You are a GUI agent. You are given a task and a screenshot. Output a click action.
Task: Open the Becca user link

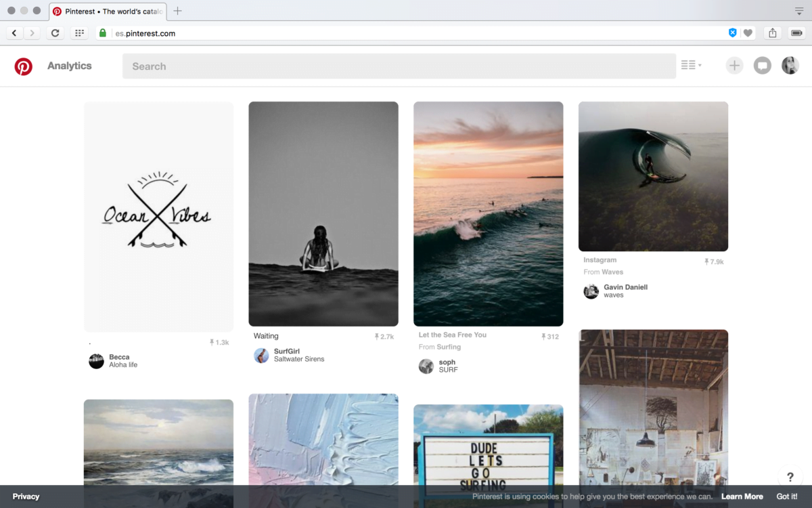click(119, 357)
